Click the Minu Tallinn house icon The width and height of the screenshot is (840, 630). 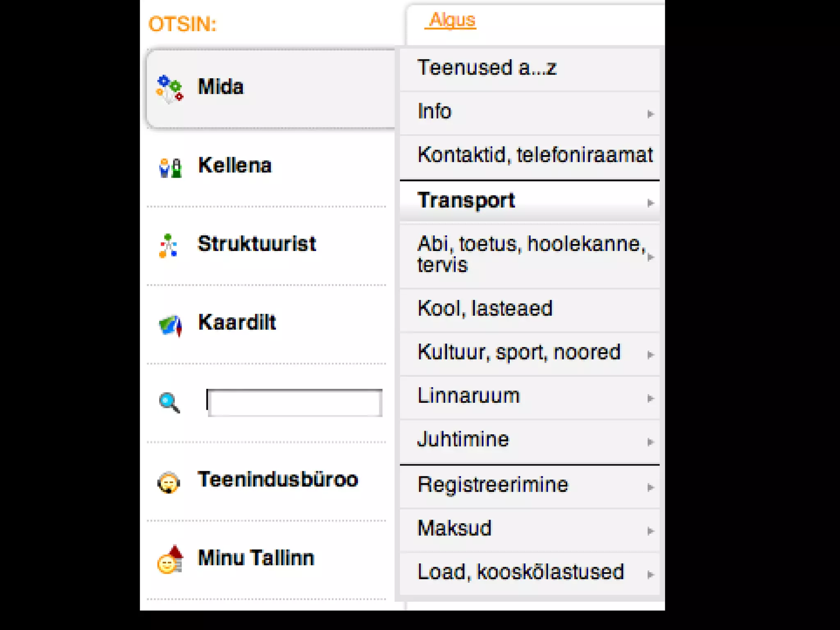point(170,559)
